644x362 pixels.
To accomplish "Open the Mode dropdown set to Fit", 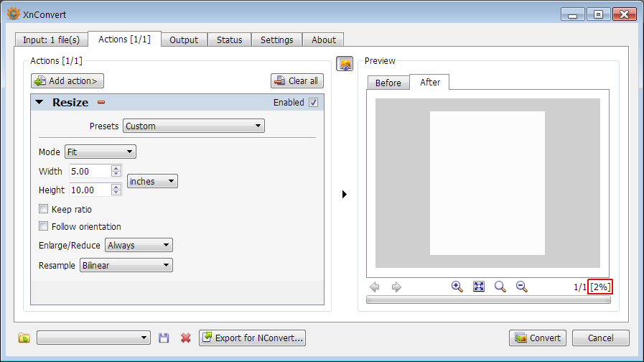I will pyautogui.click(x=101, y=152).
